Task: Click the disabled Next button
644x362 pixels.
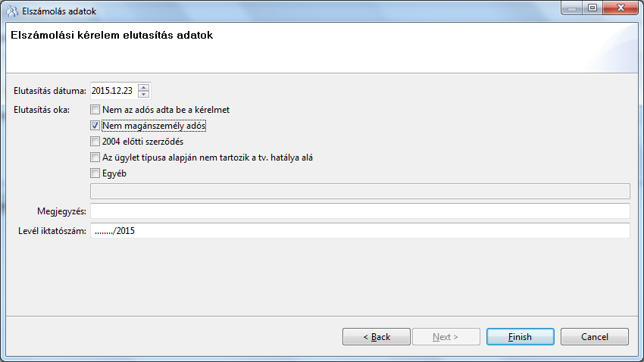Action: 445,337
